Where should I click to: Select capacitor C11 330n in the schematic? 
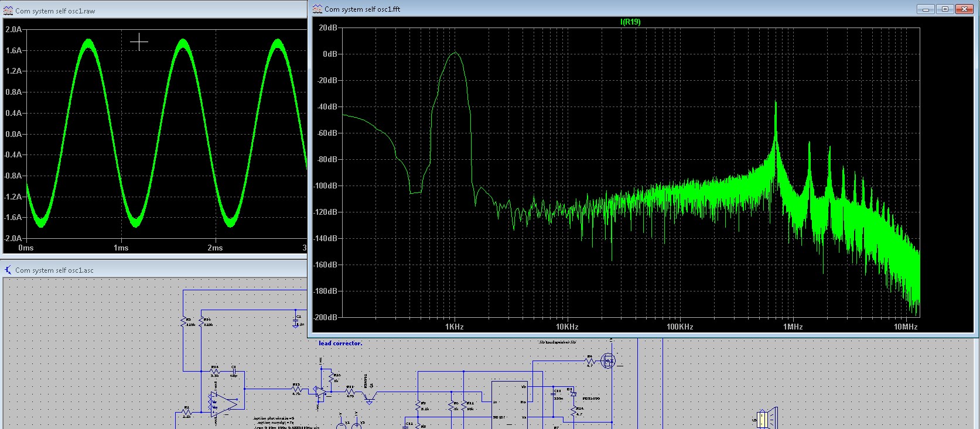pyautogui.click(x=554, y=394)
